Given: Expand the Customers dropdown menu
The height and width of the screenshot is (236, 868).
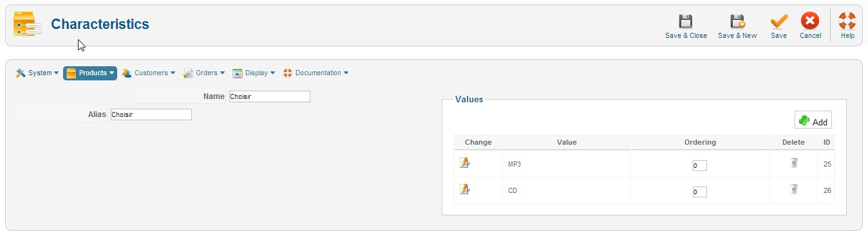Looking at the screenshot, I should click(149, 73).
